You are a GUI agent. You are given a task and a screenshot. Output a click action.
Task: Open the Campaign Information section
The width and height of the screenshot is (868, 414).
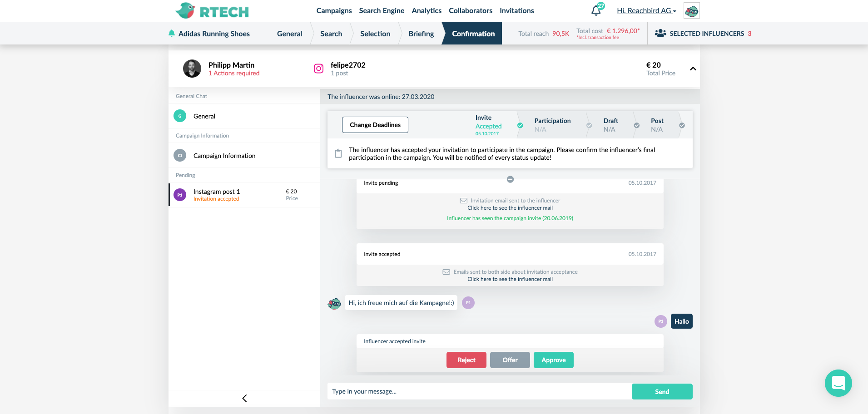point(244,156)
